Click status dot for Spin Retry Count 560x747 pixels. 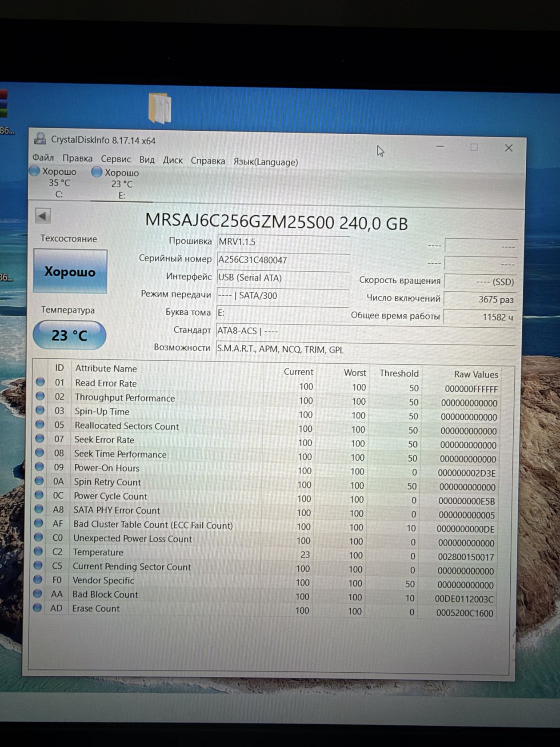coord(39,481)
